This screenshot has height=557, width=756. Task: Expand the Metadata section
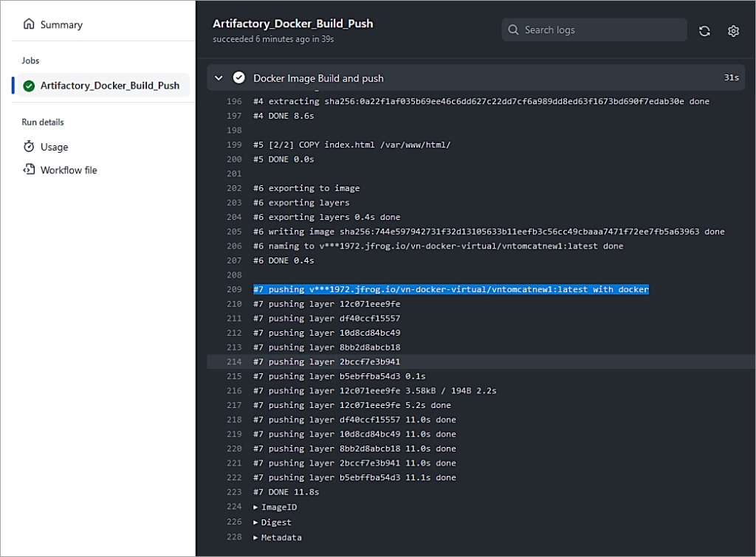click(x=255, y=537)
